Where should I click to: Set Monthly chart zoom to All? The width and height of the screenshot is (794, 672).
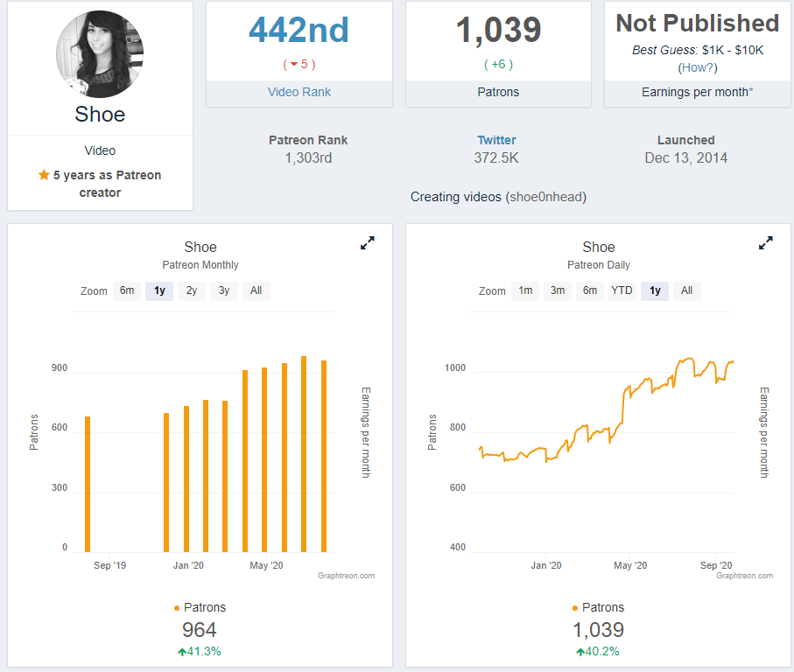click(x=256, y=291)
